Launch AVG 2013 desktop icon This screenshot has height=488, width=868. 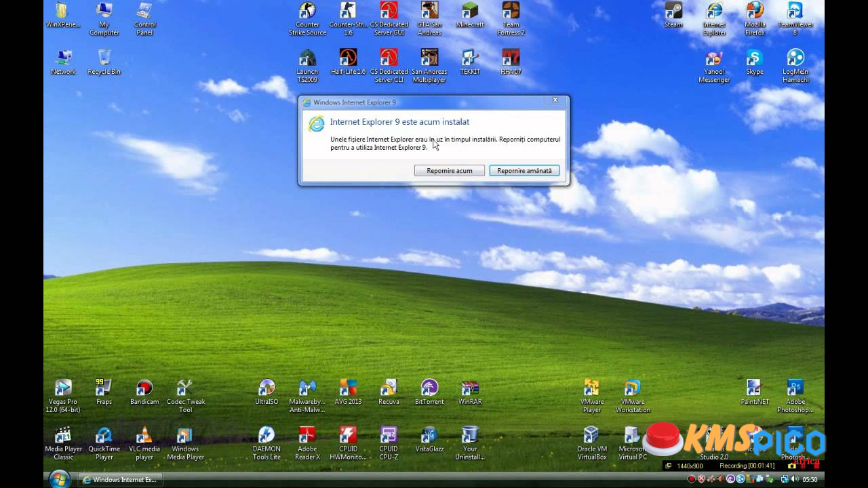tap(348, 392)
